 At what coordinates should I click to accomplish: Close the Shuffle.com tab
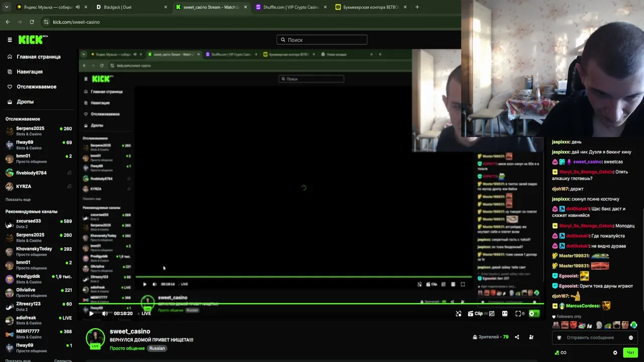coord(326,7)
